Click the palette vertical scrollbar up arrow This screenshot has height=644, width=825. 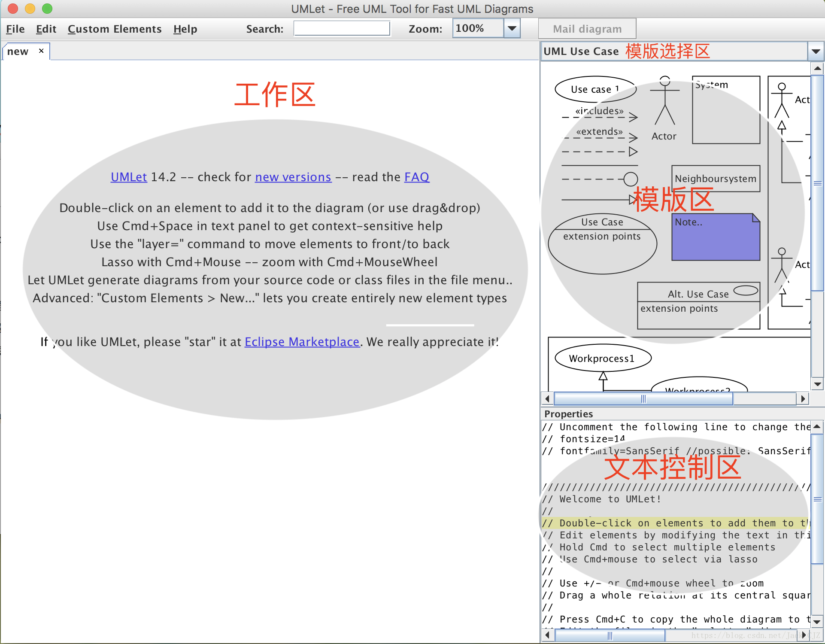(x=817, y=68)
